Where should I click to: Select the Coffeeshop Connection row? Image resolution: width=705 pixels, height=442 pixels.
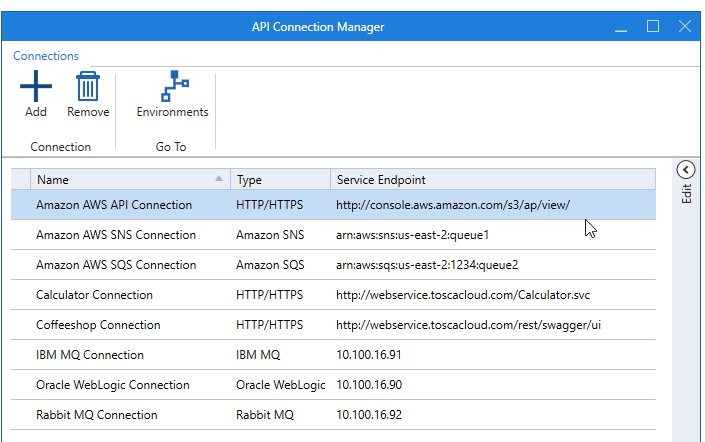click(333, 325)
